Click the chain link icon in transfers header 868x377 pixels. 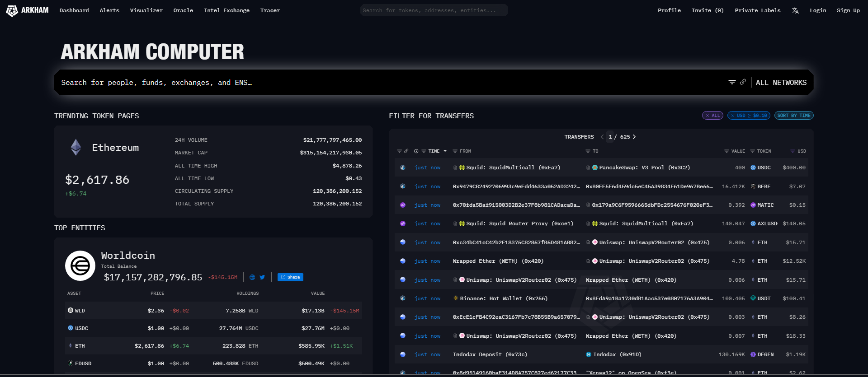[406, 151]
